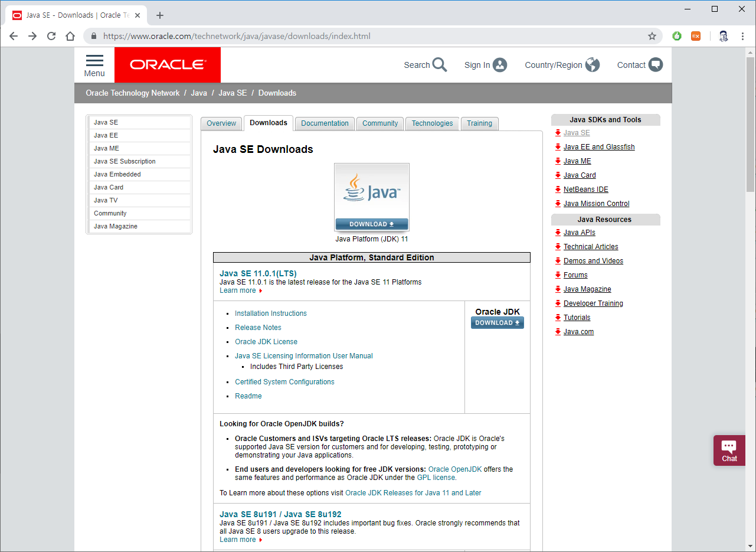Go back in browser history
Screen dimensions: 756x552
14,36
